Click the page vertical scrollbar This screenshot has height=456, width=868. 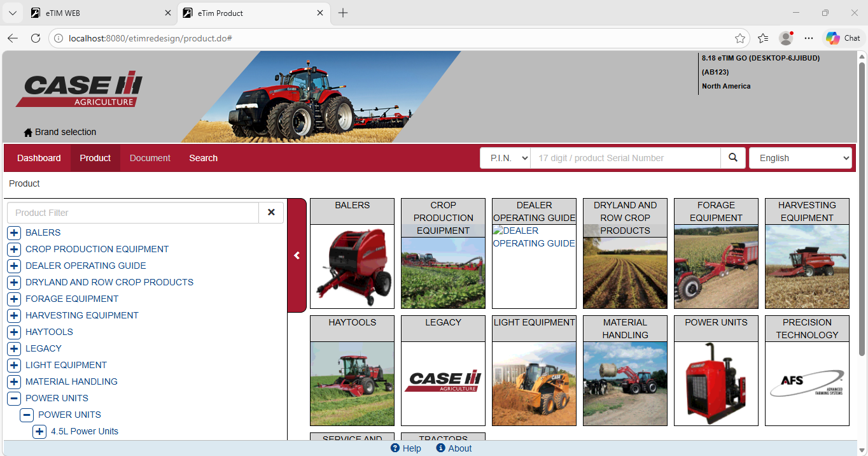(862, 209)
